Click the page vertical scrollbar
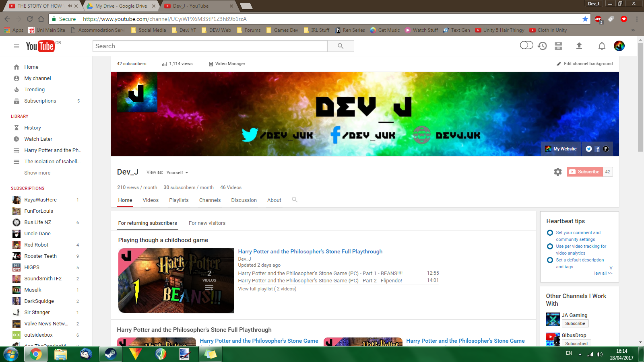 (x=640, y=97)
